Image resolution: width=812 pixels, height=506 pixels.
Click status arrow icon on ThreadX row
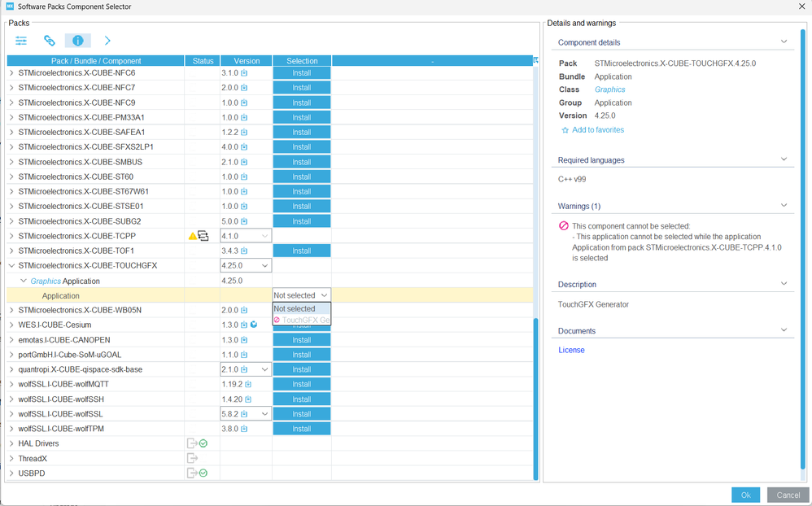pos(192,458)
